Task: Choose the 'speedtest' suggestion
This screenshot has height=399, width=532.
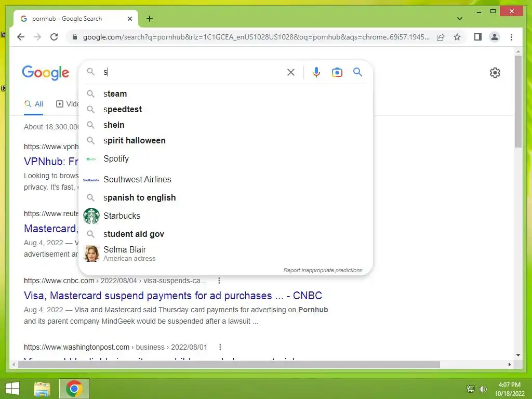Action: (225, 109)
